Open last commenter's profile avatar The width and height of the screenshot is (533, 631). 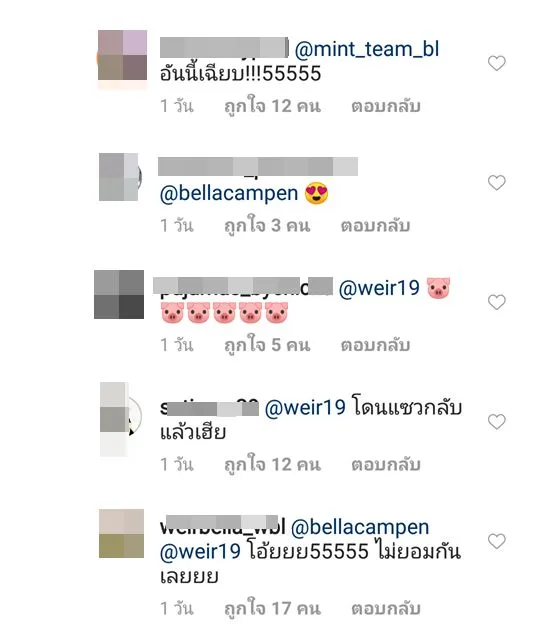pyautogui.click(x=121, y=534)
